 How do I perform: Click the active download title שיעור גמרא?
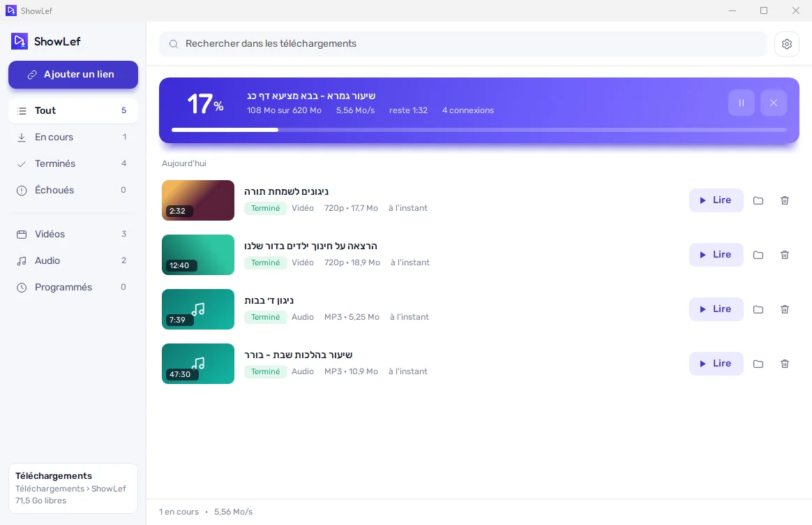coord(311,96)
